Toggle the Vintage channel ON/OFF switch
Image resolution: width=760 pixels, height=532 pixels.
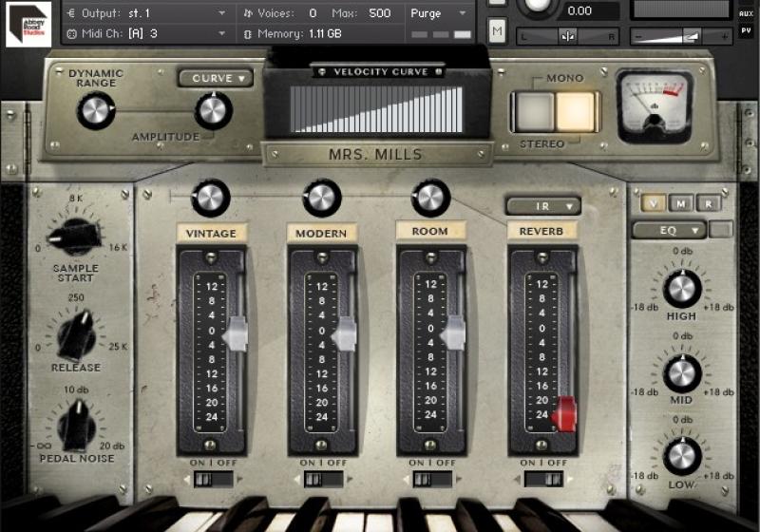(213, 480)
